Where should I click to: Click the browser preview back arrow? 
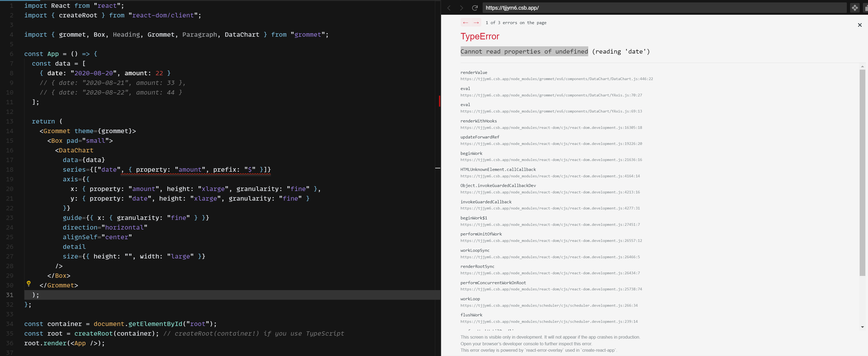point(449,8)
